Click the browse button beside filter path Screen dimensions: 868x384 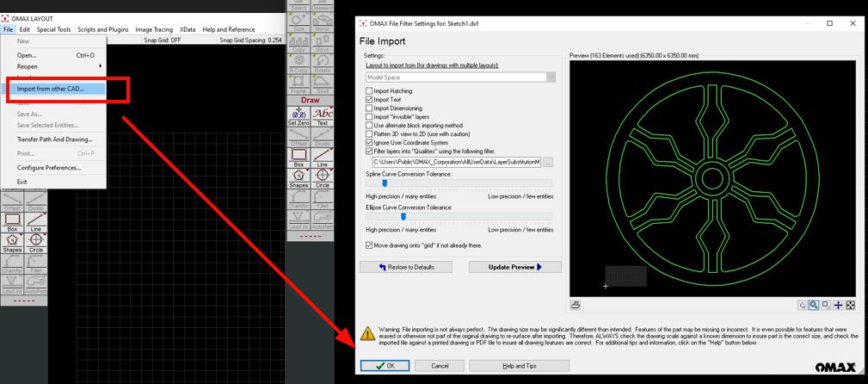click(x=548, y=163)
